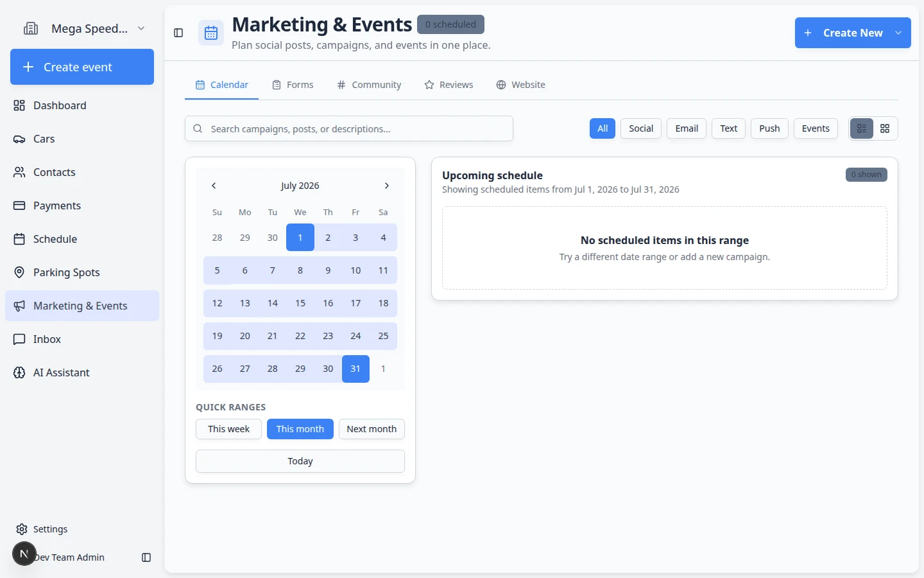Filter by Push
Viewport: 924px width, 578px height.
click(769, 128)
